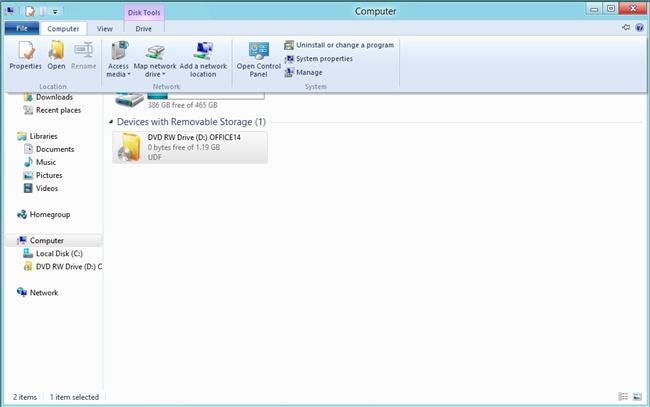The width and height of the screenshot is (650, 407).
Task: Click the system icon in title bar corner
Action: pyautogui.click(x=10, y=11)
